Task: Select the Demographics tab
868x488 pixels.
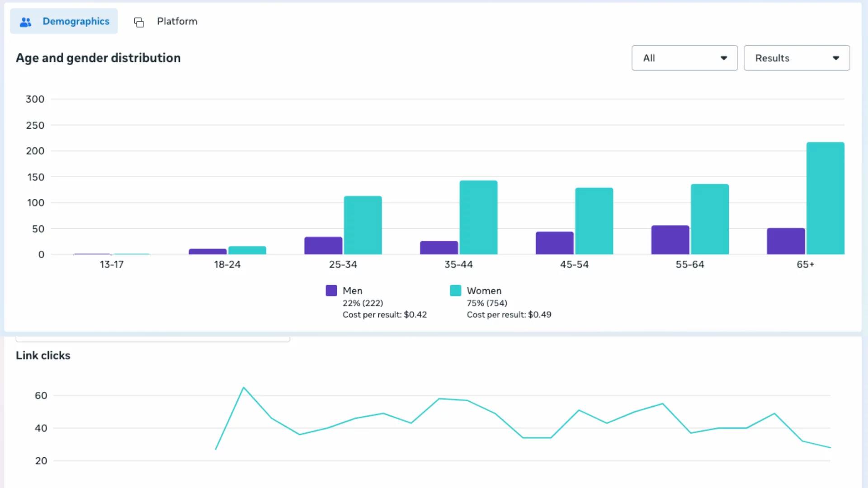Action: [75, 21]
